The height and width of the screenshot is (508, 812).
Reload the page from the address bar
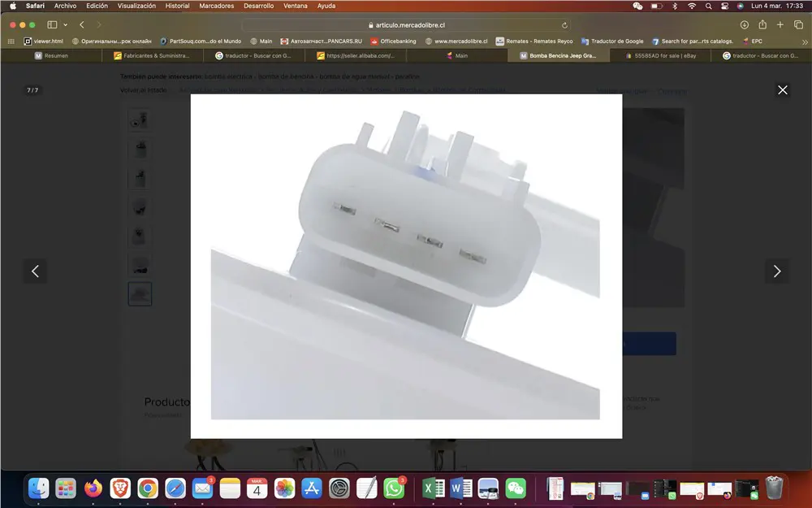(564, 25)
